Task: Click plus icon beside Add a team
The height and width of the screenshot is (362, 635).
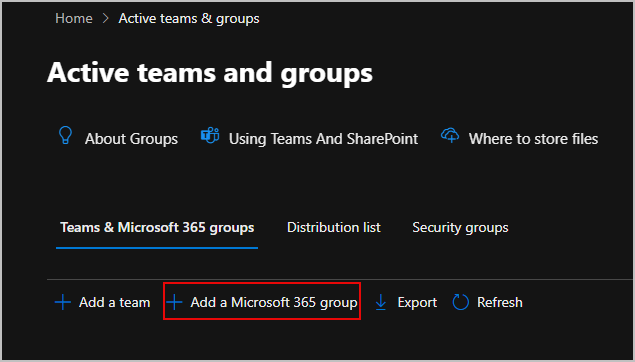Action: coord(63,302)
